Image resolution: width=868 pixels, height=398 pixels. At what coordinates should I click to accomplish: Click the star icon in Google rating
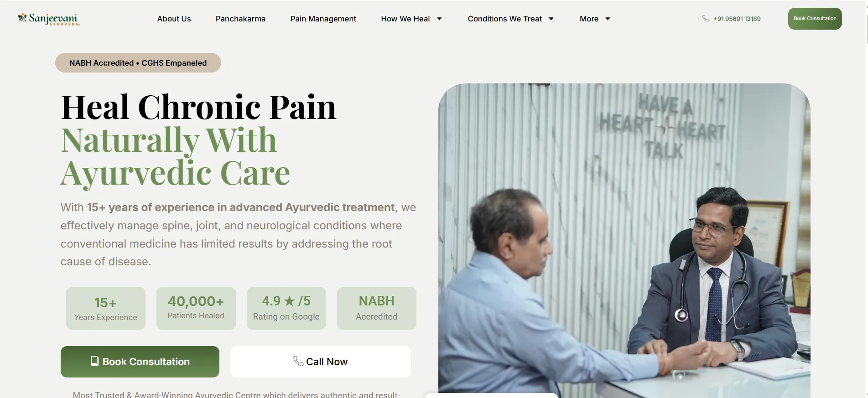coord(290,301)
